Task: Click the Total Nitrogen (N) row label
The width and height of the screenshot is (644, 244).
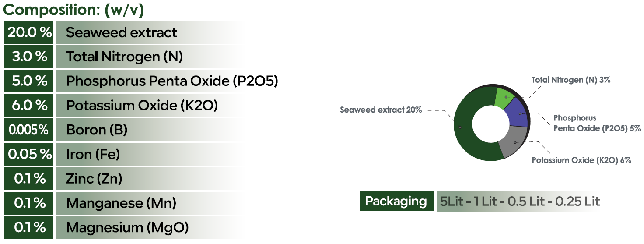Action: tap(124, 57)
